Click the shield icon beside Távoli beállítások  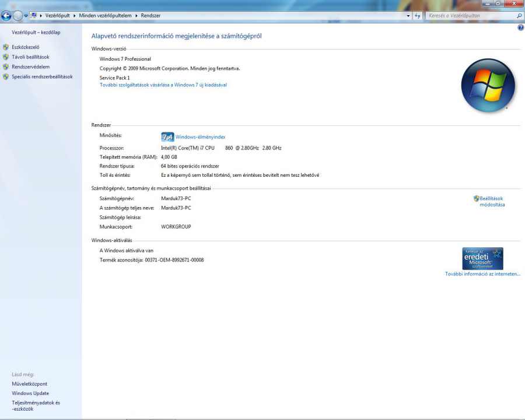pos(6,57)
